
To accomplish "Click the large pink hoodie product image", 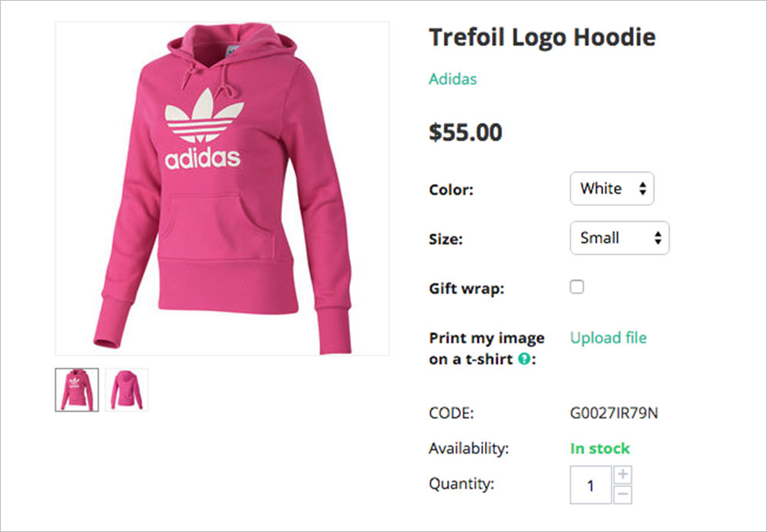I will pos(222,188).
